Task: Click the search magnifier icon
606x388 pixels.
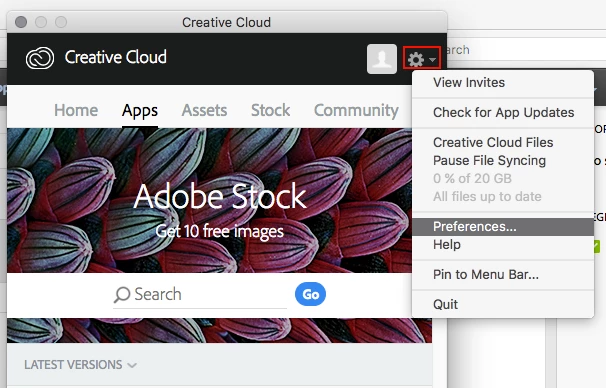Action: click(122, 294)
